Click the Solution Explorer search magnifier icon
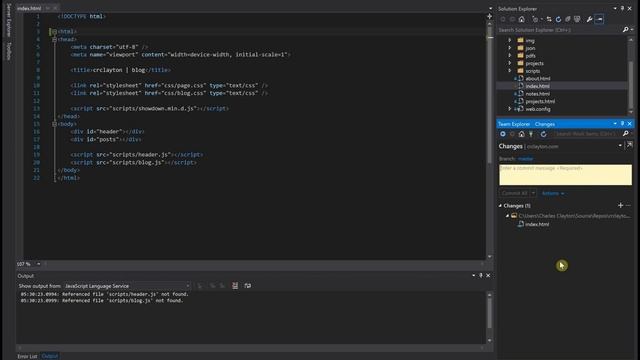The image size is (640, 360). tap(625, 30)
